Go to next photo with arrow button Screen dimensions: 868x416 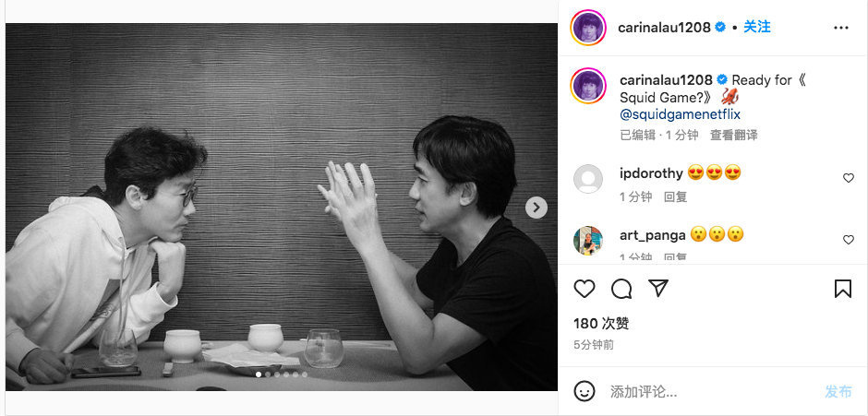(x=536, y=208)
